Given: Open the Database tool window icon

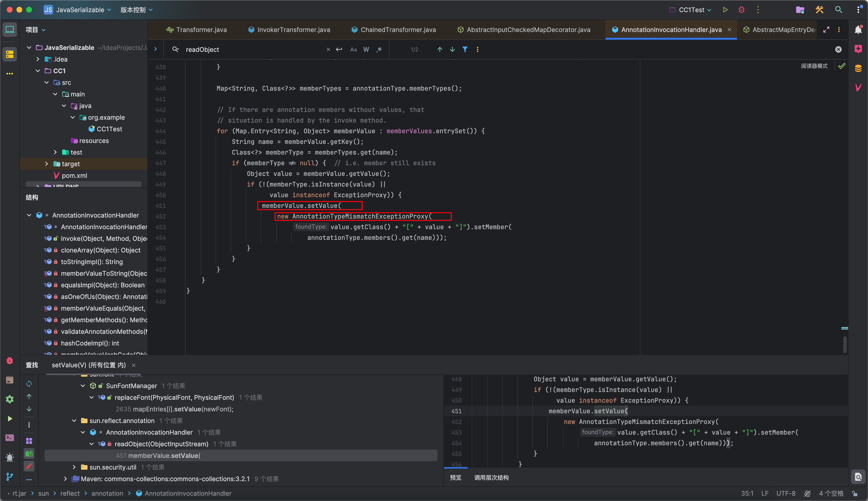Looking at the screenshot, I should click(858, 68).
